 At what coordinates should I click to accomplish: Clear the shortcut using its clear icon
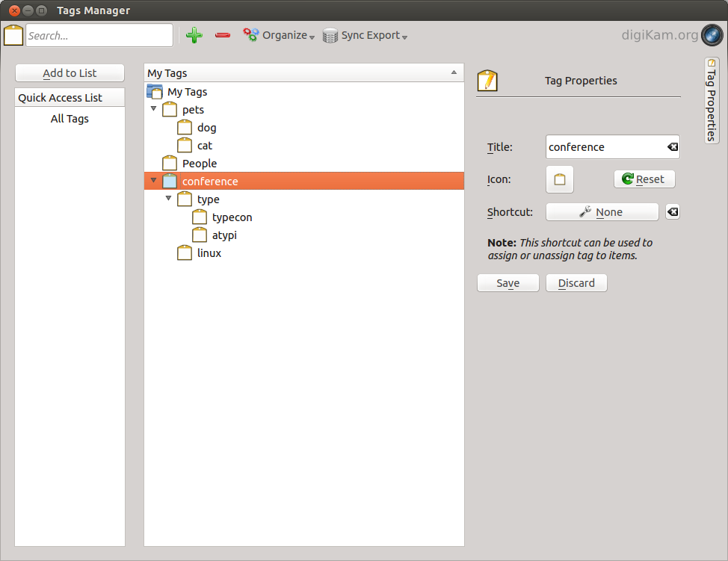673,212
